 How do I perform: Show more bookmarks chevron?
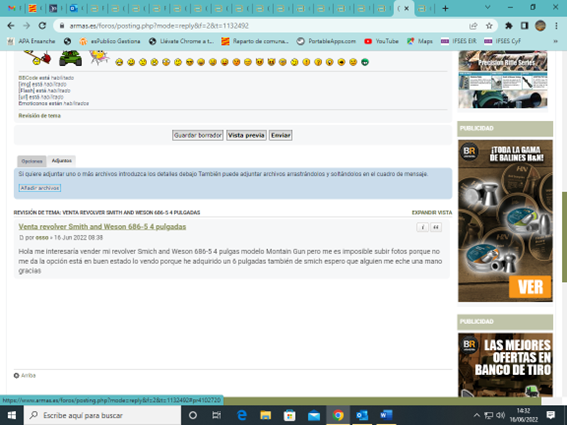[x=555, y=41]
